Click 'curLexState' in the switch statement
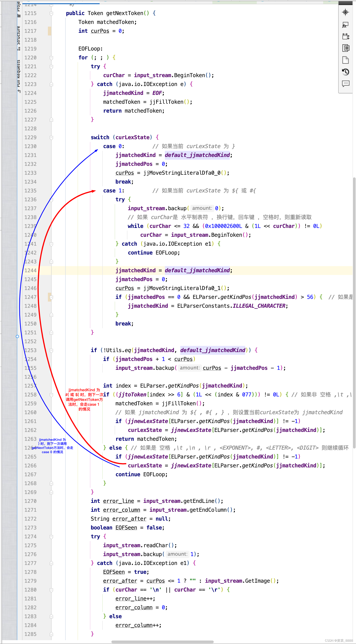The height and width of the screenshot is (644, 356). coord(133,137)
